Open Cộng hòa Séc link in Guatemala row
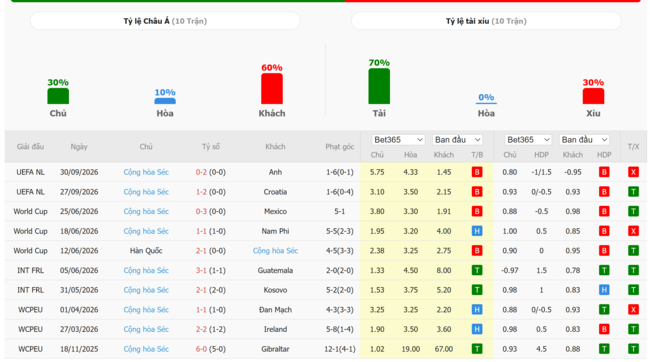The height and width of the screenshot is (362, 650). pos(146,270)
